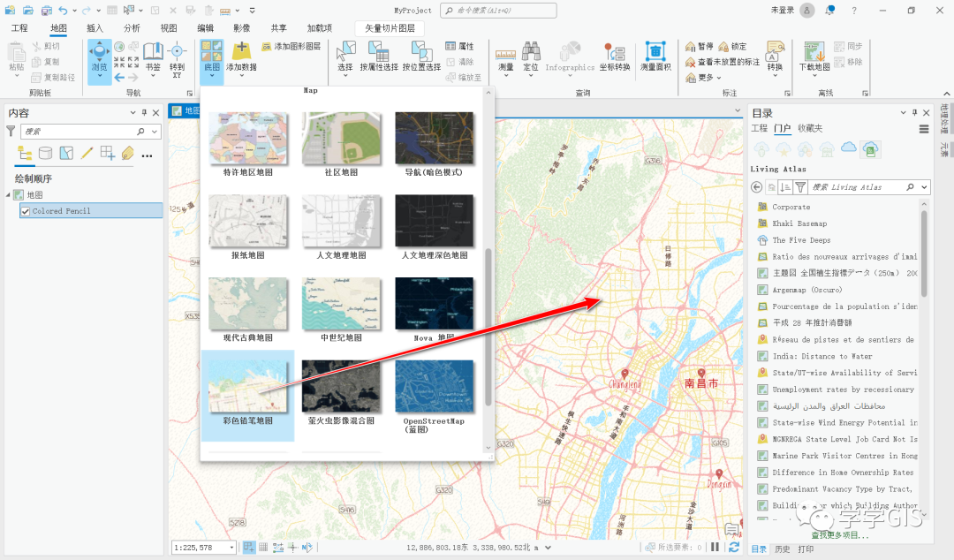Pause labeling with 暂停 button
The width and height of the screenshot is (954, 560).
tap(700, 46)
